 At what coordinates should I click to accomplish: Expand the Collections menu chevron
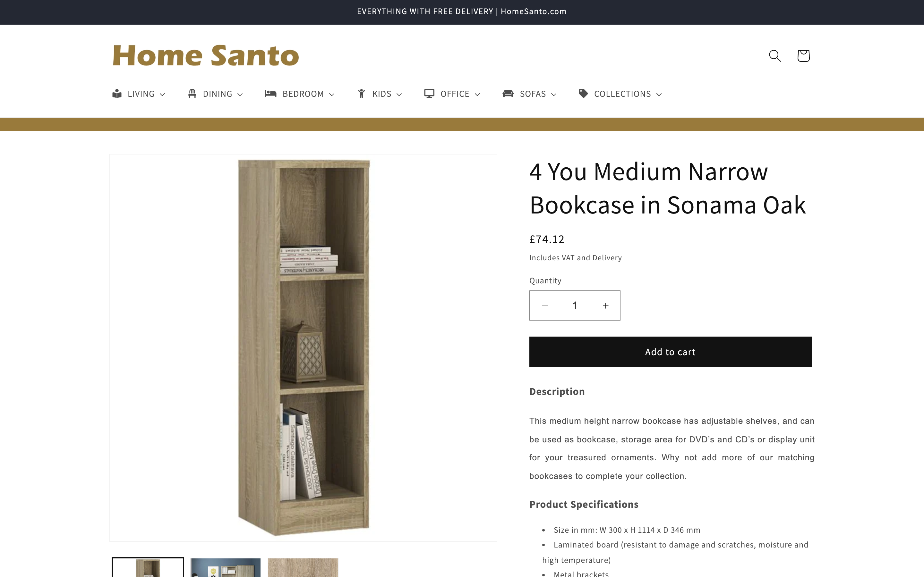659,94
